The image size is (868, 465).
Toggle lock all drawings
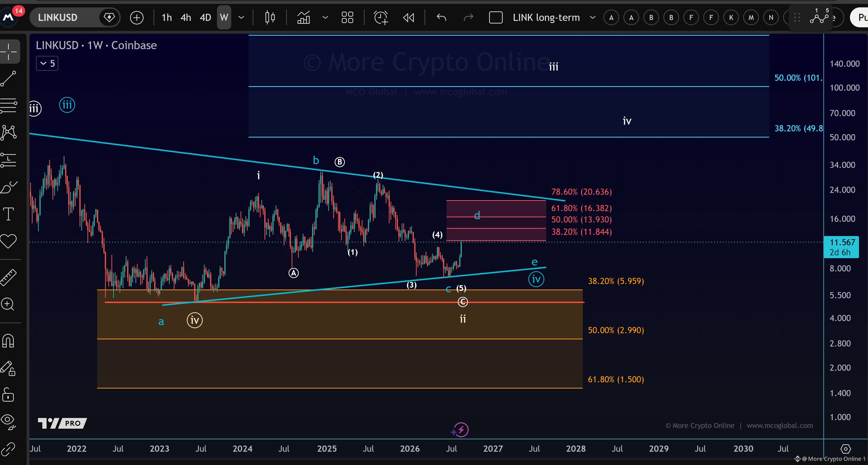(x=8, y=395)
